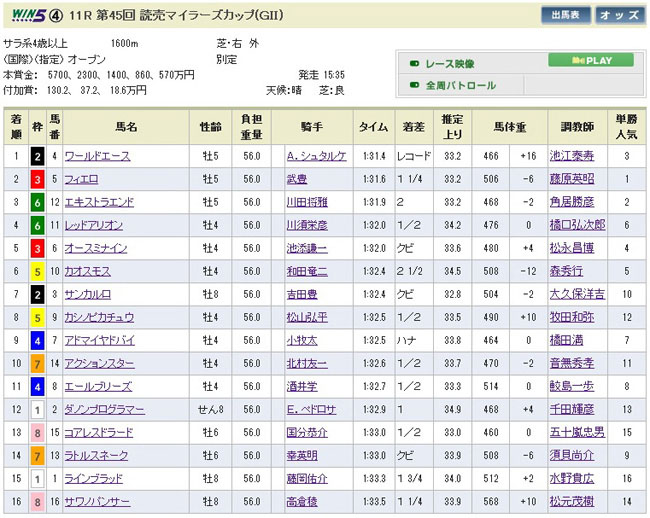Screen dimensions: 650x518
Task: Click the camera icon beside レース映像
Action: [x=414, y=63]
